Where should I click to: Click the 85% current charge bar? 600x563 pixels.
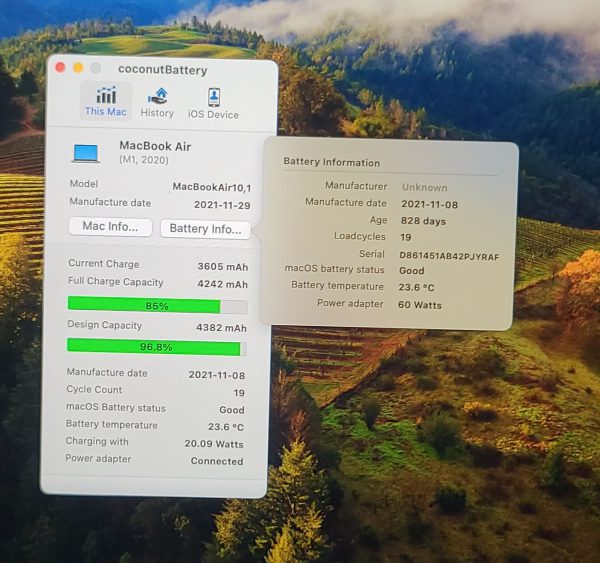pyautogui.click(x=156, y=305)
